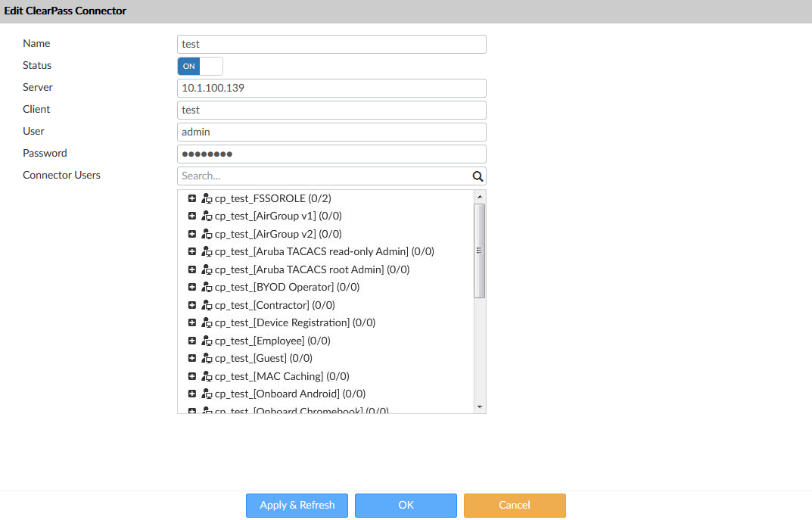Click into the Password field
This screenshot has width=812, height=520.
(x=331, y=154)
